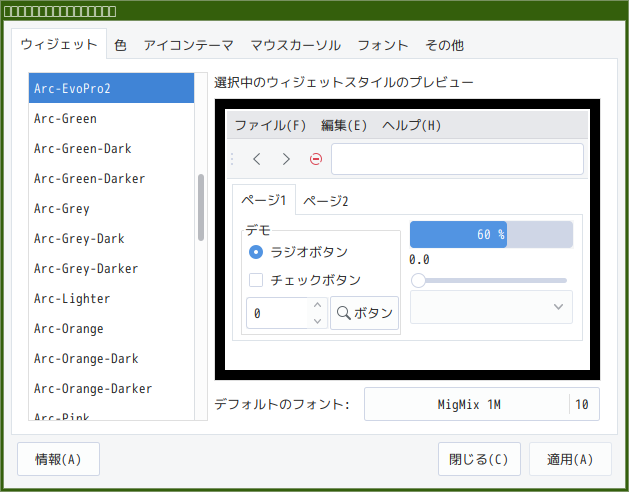Select Arc-Grey-Darker theme
Viewport: 629px width, 492px height.
pos(112,268)
